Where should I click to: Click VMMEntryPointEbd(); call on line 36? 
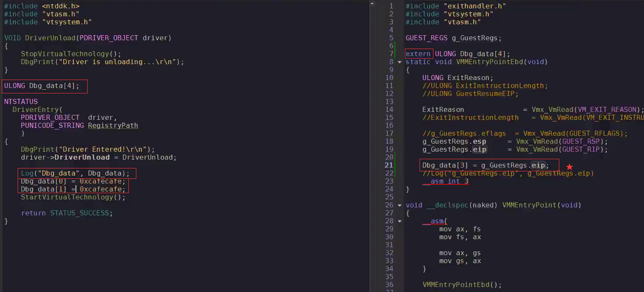(x=462, y=285)
